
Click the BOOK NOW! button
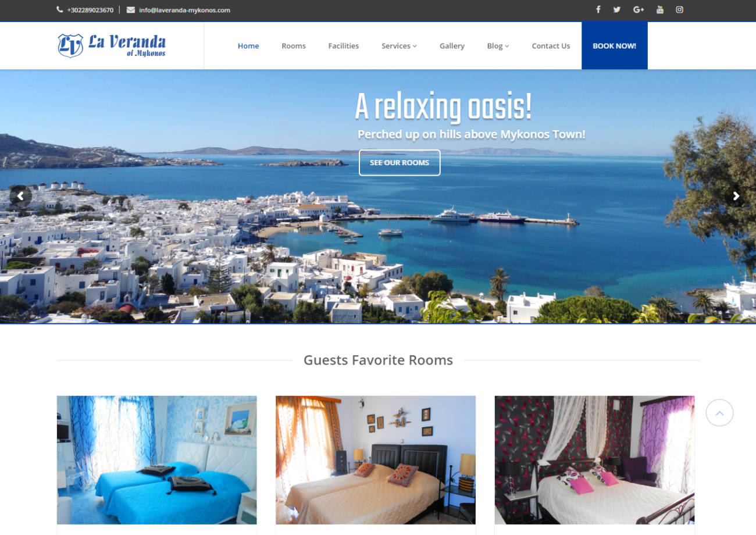614,46
